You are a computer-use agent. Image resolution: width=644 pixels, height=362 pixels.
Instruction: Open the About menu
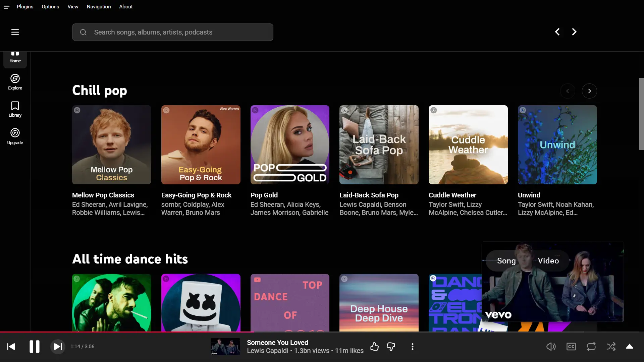click(126, 7)
